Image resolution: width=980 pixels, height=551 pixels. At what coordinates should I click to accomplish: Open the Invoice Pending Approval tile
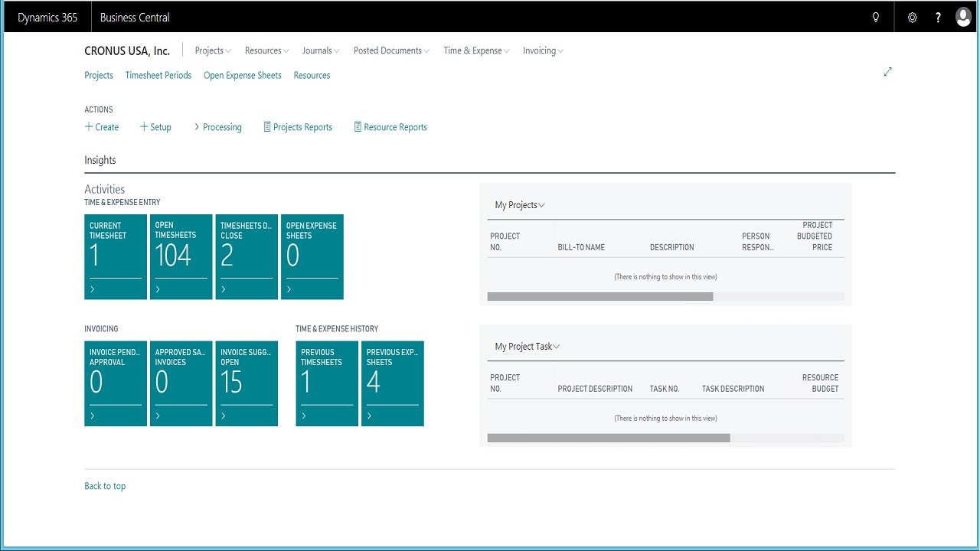tap(116, 383)
